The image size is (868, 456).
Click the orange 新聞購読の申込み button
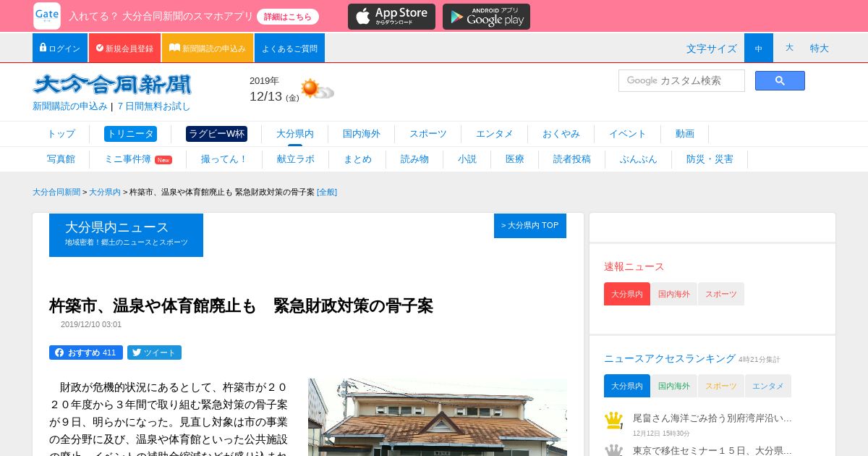pos(208,48)
